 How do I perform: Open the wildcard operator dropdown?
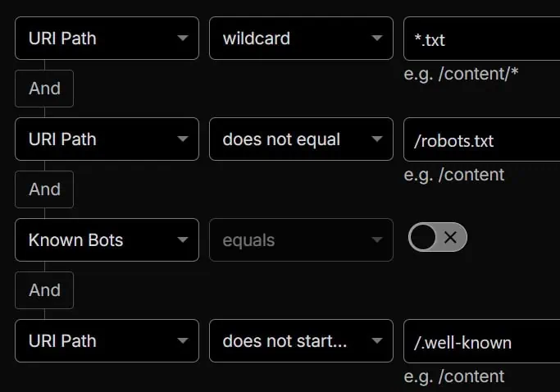tap(301, 39)
